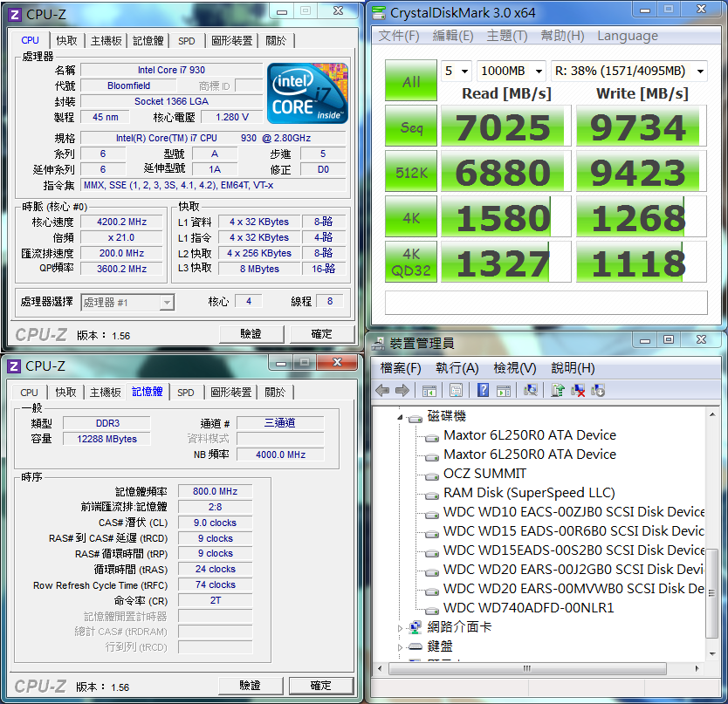Open the File menu in CrystalDiskMark
Image resolution: width=728 pixels, height=704 pixels.
[399, 36]
